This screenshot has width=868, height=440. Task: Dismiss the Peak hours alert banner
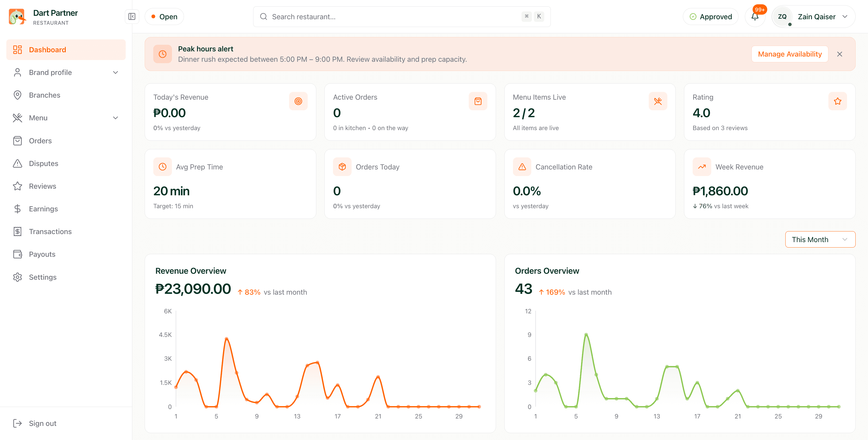[x=839, y=54]
